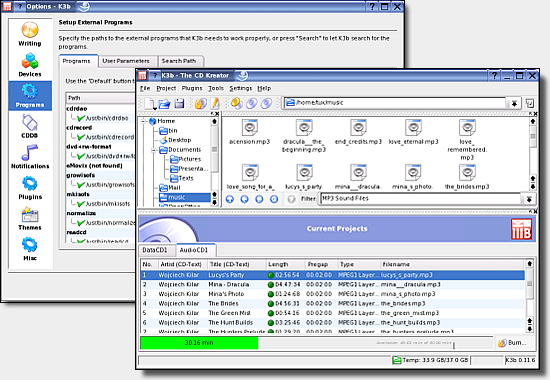Image resolution: width=550 pixels, height=380 pixels.
Task: Click the first blue disc toolbar icon
Action: click(x=252, y=103)
